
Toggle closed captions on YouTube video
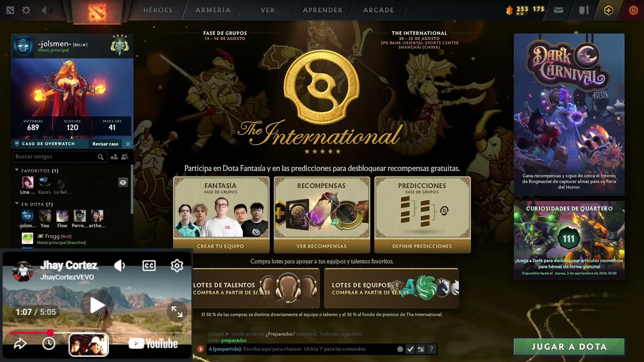[x=149, y=265]
